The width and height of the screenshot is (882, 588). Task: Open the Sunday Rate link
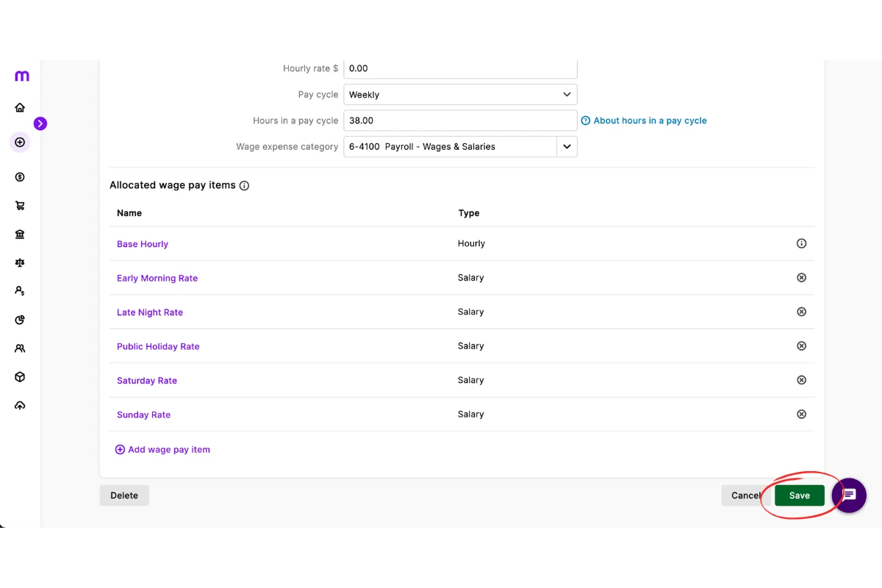(x=143, y=415)
